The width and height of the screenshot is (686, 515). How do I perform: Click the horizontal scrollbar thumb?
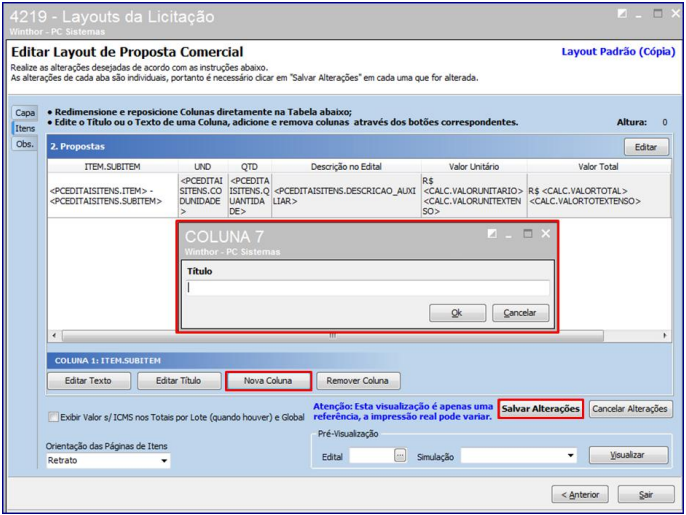pos(332,336)
